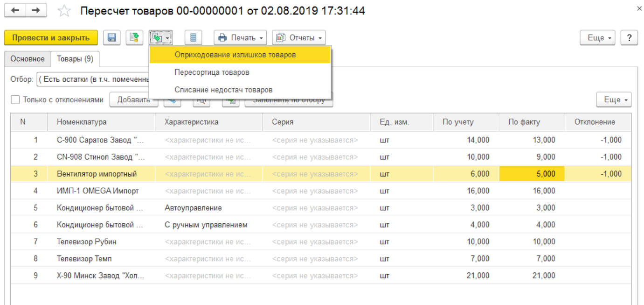This screenshot has width=644, height=305.
Task: Click the 'Create based on' toolbar icon
Action: [x=161, y=38]
